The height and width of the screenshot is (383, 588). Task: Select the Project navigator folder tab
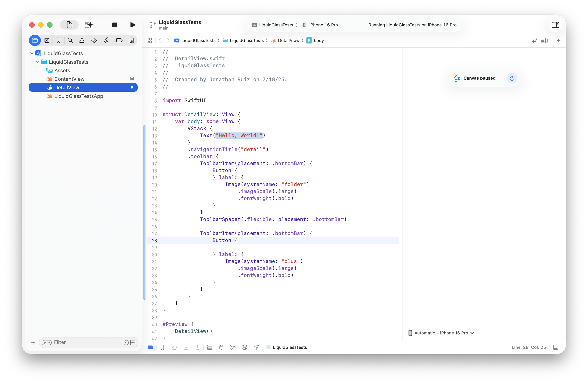(x=35, y=40)
